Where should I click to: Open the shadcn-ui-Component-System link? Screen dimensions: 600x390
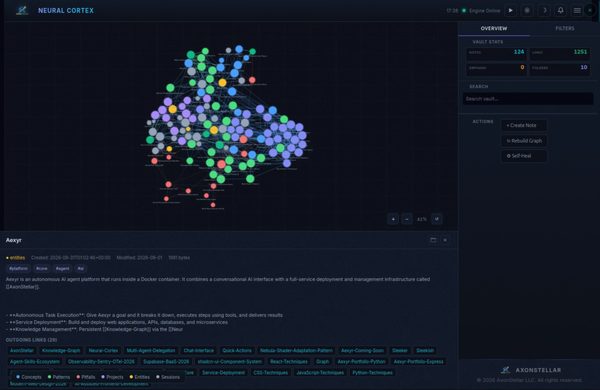coord(230,361)
